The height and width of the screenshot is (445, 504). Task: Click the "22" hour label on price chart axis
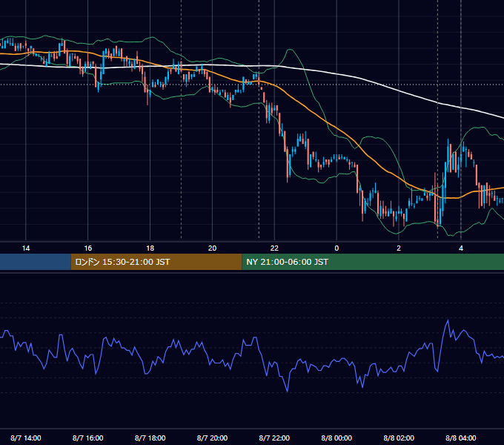[x=274, y=248]
